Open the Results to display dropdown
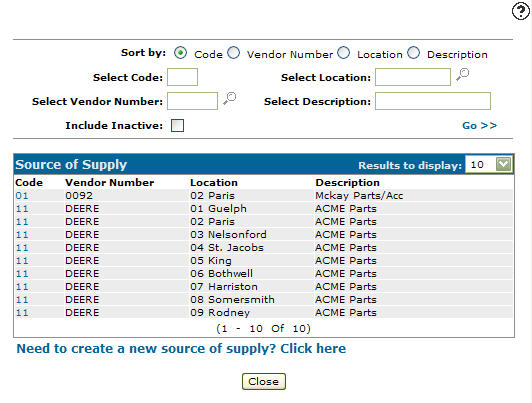The width and height of the screenshot is (532, 403). pyautogui.click(x=489, y=165)
